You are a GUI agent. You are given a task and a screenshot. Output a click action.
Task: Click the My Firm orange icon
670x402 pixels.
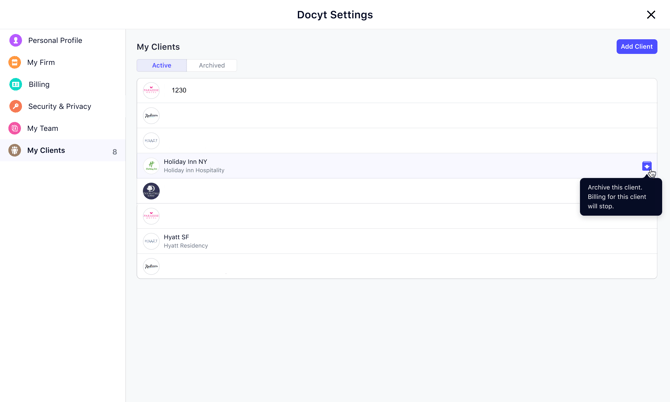point(15,62)
